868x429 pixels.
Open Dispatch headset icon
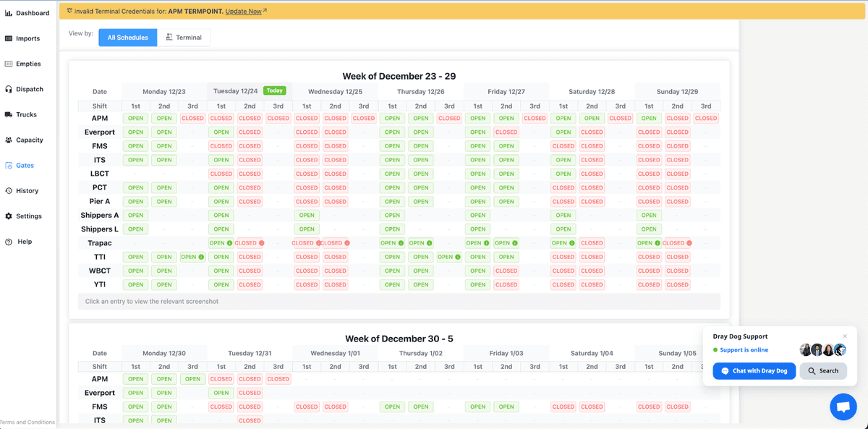coord(9,89)
